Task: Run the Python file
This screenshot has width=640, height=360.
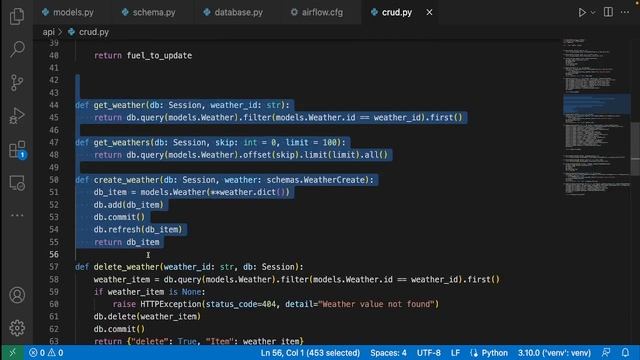Action: [x=582, y=12]
